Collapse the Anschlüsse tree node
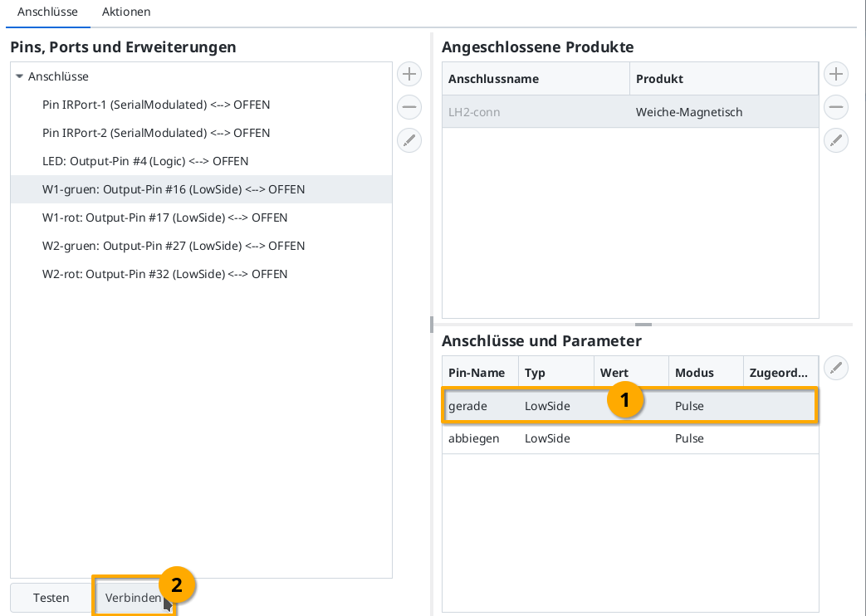The height and width of the screenshot is (616, 866). pyautogui.click(x=20, y=76)
